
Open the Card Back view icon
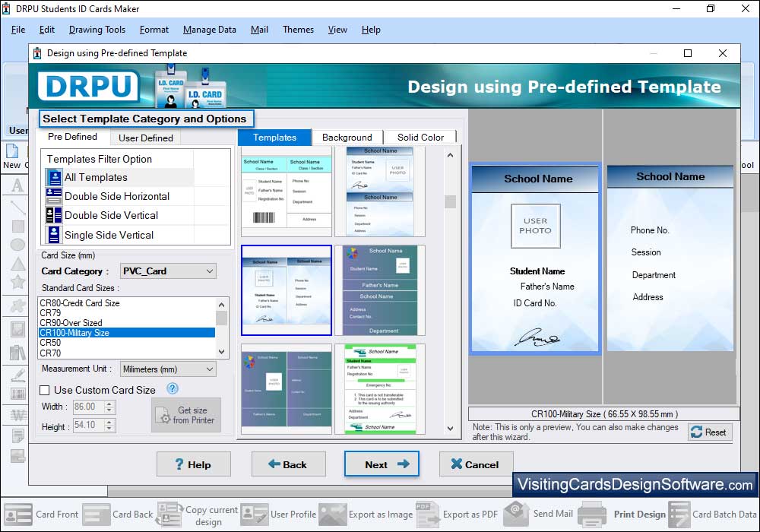96,515
